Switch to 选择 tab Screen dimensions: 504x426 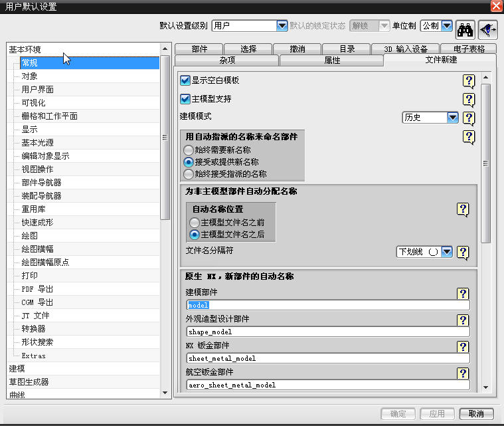coord(248,49)
